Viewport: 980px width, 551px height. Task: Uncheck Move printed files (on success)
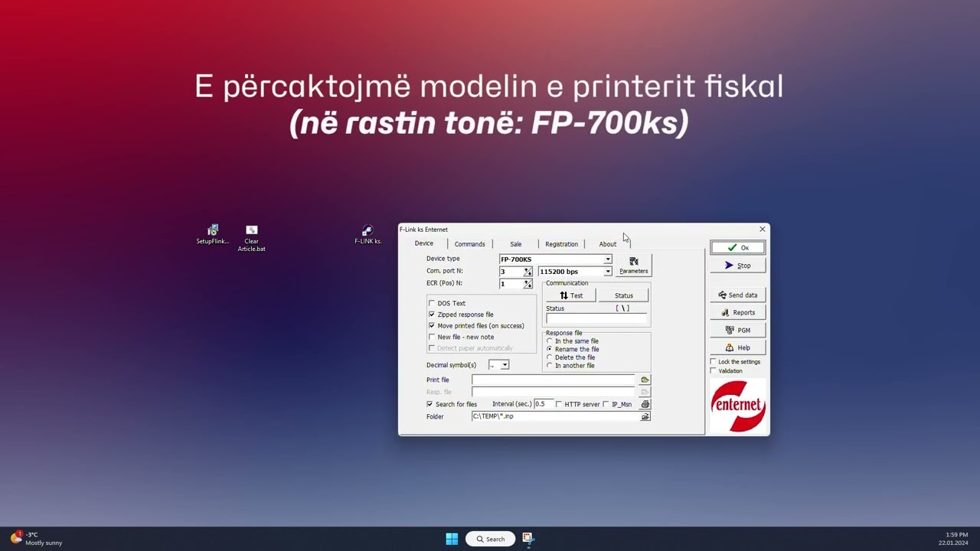click(x=432, y=325)
